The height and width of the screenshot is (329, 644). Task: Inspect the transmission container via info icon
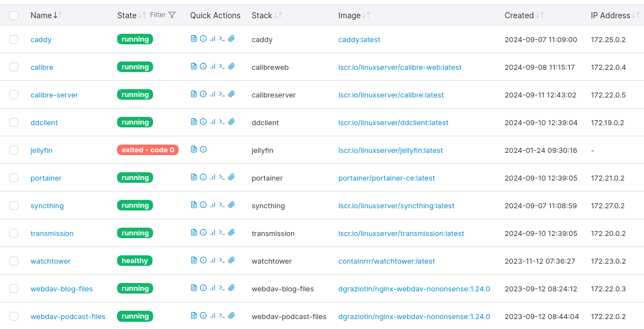tap(203, 233)
